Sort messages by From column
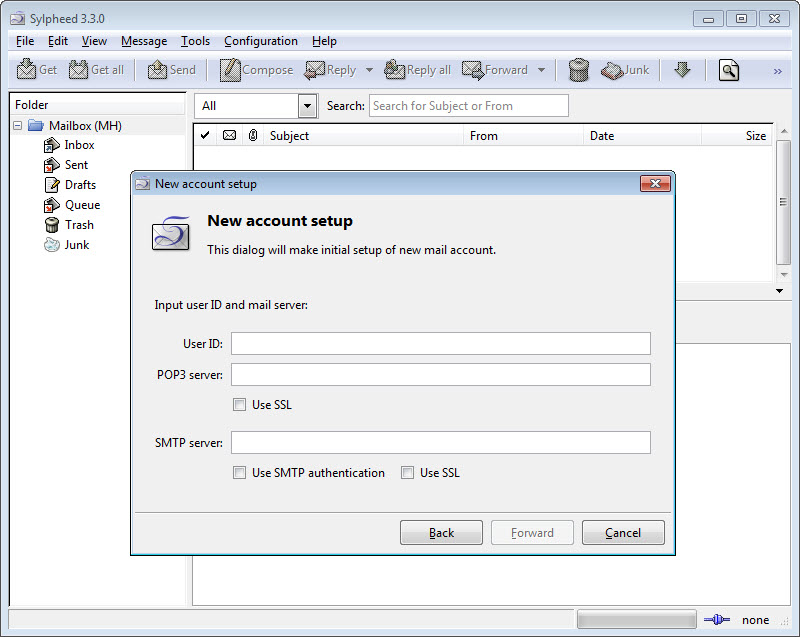800x637 pixels. pos(523,136)
